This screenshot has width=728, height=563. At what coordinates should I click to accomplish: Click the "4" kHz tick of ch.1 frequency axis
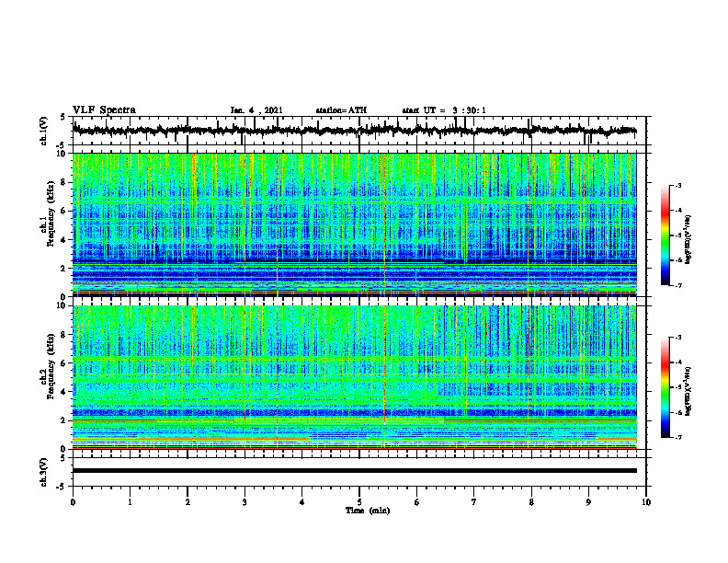pyautogui.click(x=63, y=240)
